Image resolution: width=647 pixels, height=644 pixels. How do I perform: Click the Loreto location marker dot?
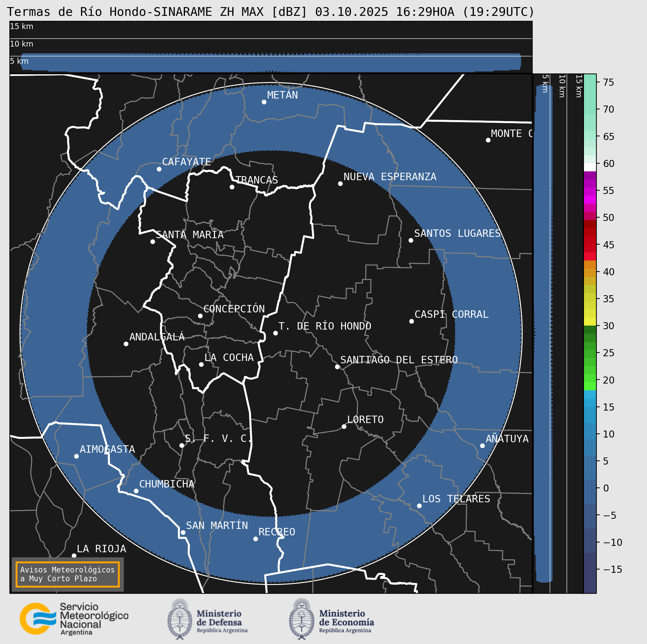coord(344,426)
